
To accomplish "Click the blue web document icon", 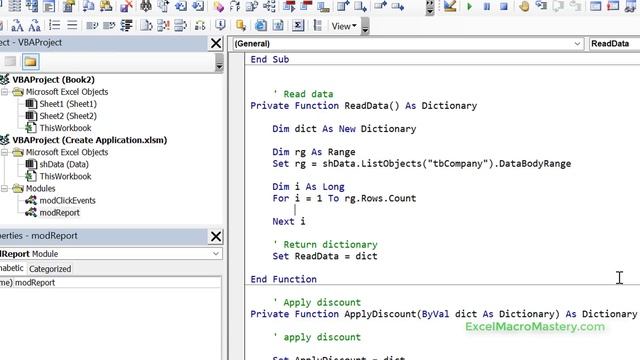I will 260,25.
